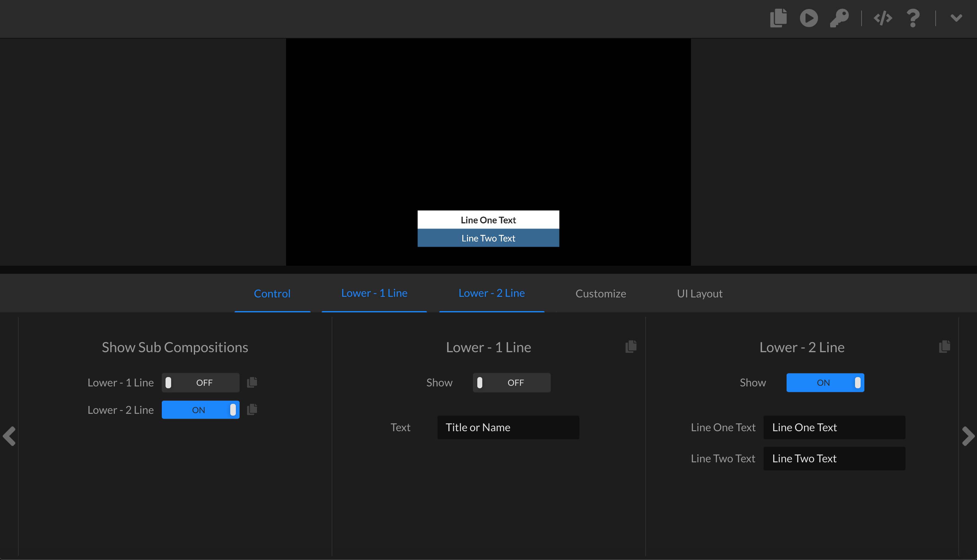
Task: Click the Line Two Text label in Lower - 2 Line panel
Action: point(723,459)
